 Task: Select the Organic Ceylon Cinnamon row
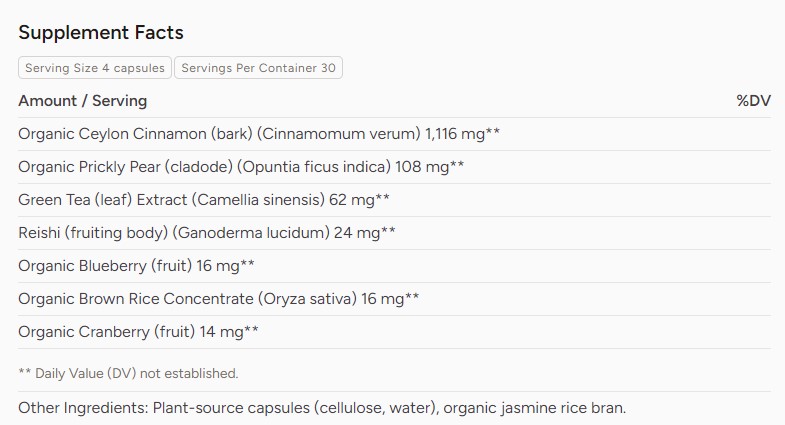[395, 134]
